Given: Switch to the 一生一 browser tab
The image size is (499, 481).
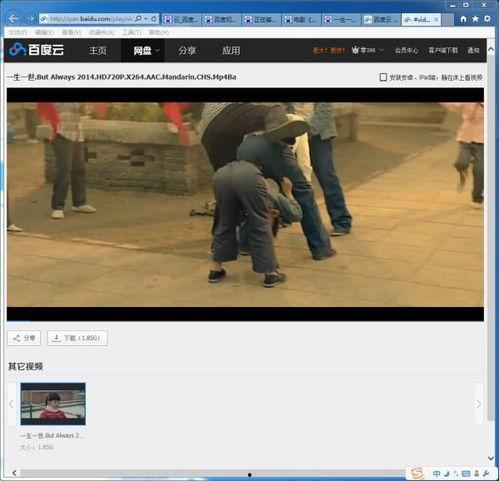Looking at the screenshot, I should pos(342,20).
